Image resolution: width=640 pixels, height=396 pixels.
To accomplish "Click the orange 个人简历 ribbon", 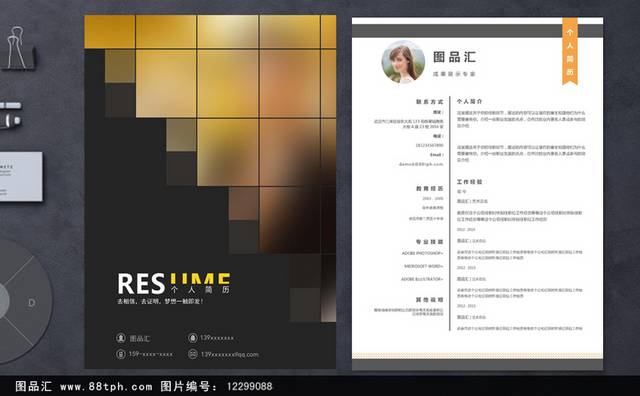I will [570, 51].
